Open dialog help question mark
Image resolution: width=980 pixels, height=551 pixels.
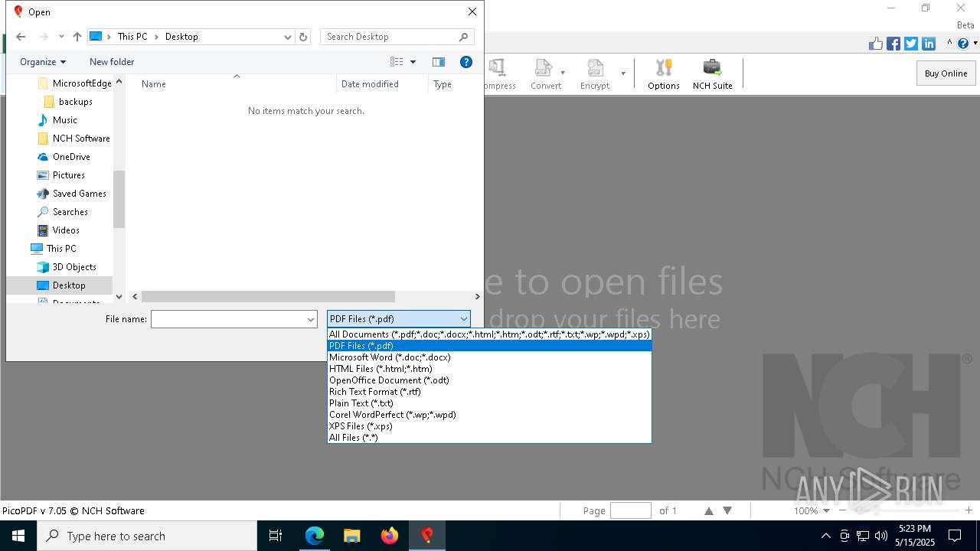pos(466,62)
